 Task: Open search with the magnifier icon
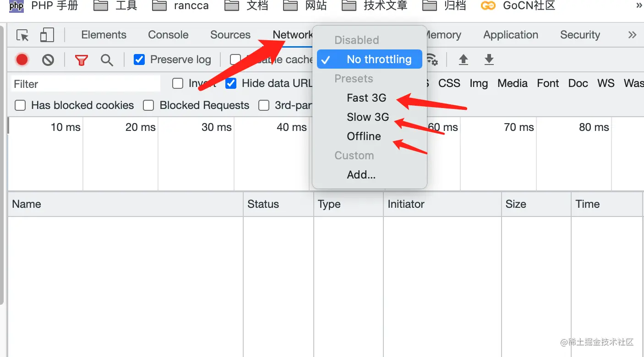(x=107, y=60)
